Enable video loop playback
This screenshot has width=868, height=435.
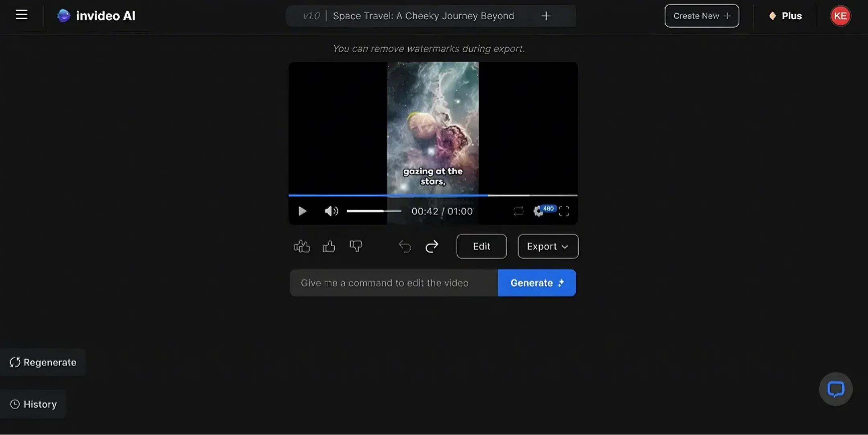[x=518, y=211]
